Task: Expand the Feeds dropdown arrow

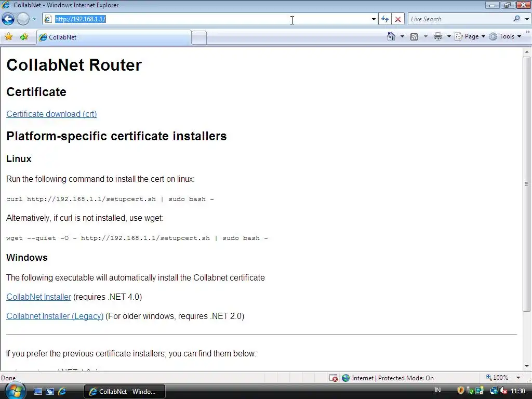Action: pos(425,36)
